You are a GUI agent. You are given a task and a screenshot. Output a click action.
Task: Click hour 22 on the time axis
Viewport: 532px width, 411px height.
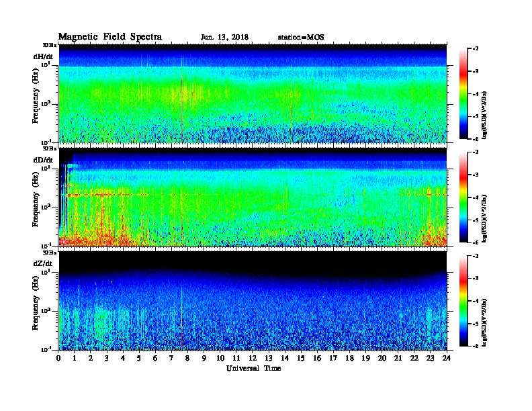(x=414, y=358)
